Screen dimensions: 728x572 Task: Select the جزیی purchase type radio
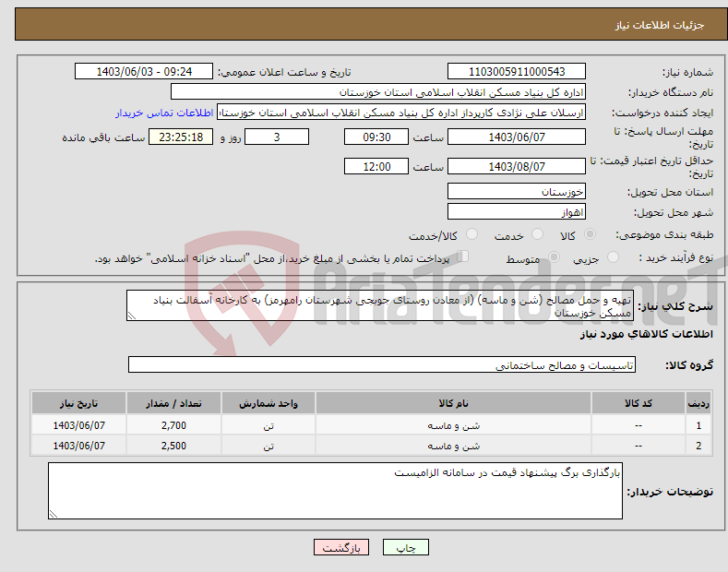pyautogui.click(x=613, y=257)
